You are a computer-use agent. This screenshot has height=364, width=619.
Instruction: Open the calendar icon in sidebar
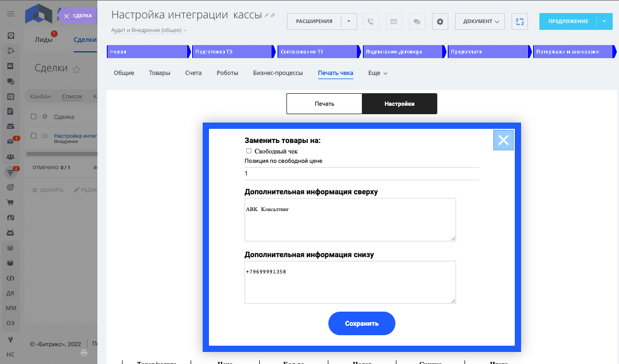(10, 96)
